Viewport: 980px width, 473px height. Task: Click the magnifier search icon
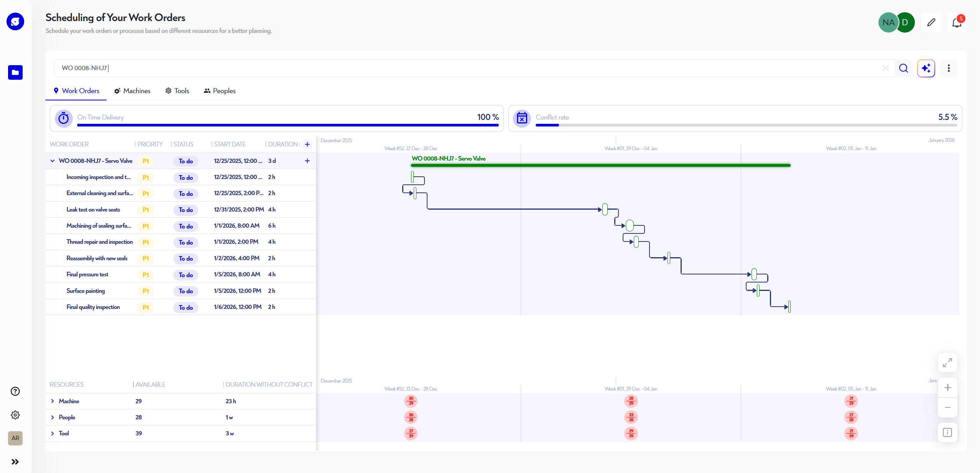[x=904, y=68]
